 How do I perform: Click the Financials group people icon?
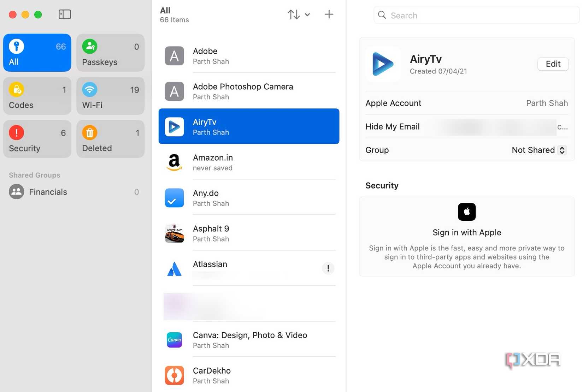click(x=17, y=192)
